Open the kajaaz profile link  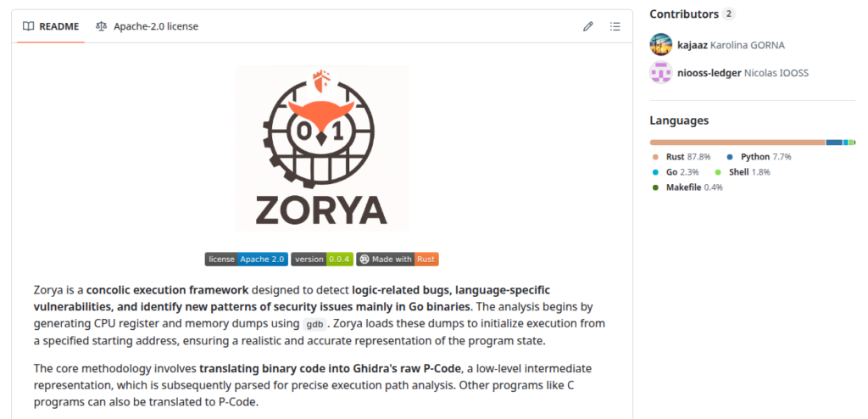(x=692, y=45)
